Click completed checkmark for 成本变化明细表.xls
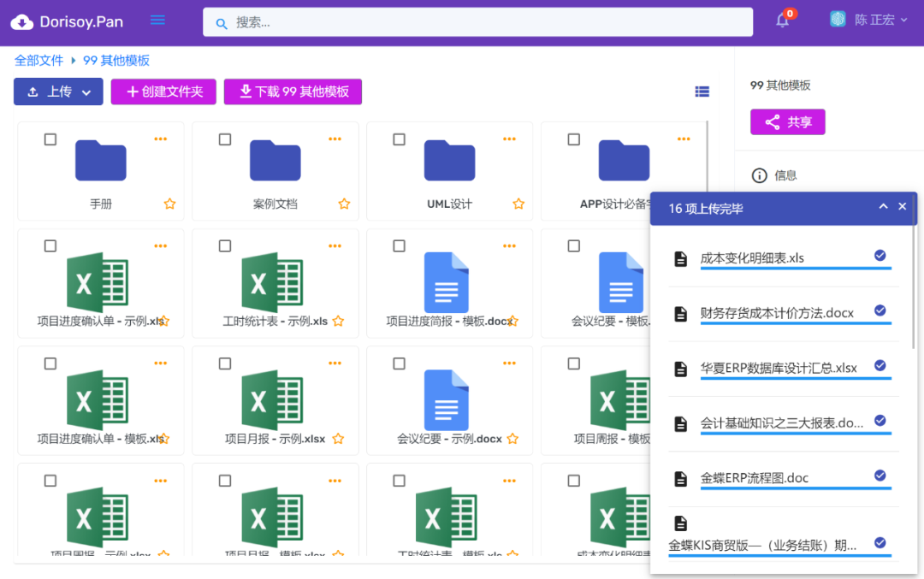This screenshot has width=924, height=579. [x=880, y=255]
